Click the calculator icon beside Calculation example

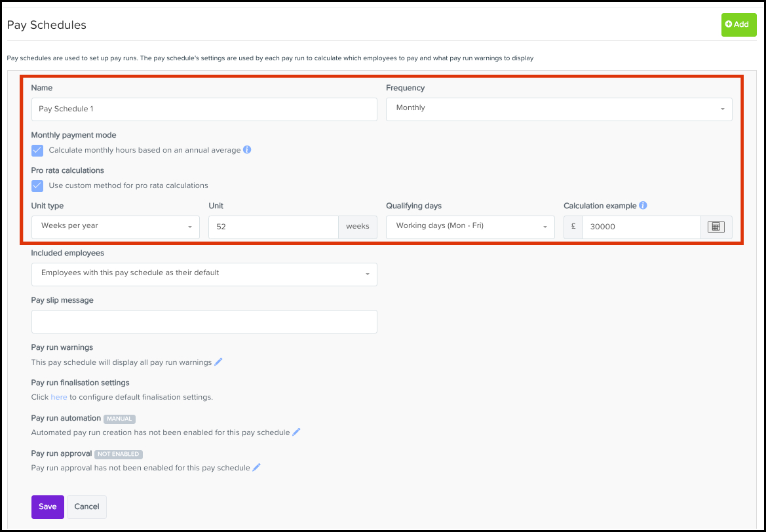click(716, 227)
